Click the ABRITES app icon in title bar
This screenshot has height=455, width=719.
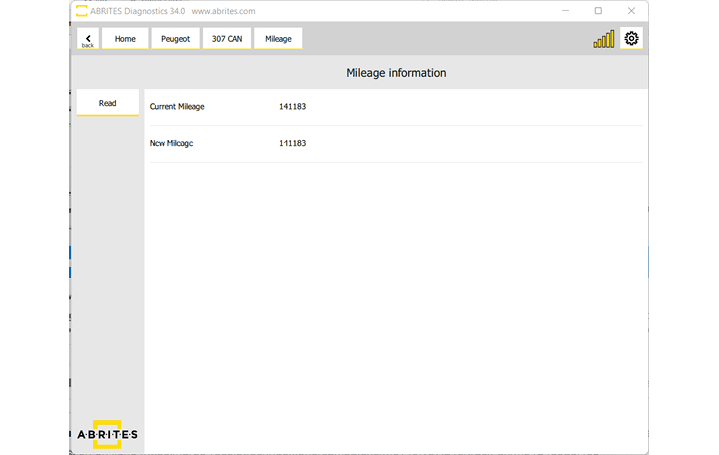(81, 11)
